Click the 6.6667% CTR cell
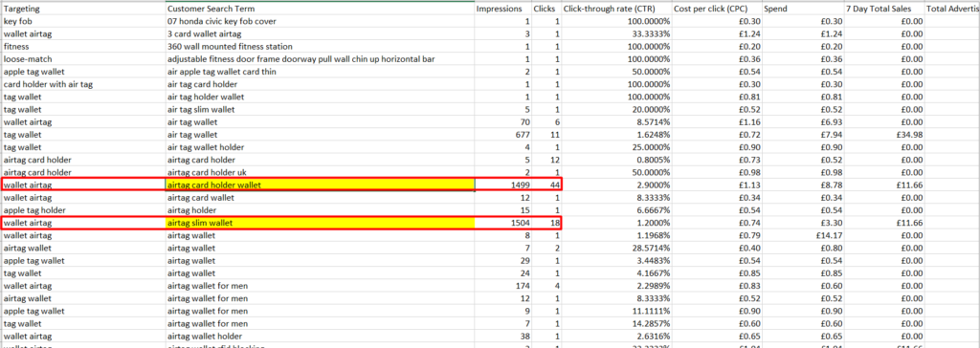This screenshot has width=980, height=348. click(616, 210)
